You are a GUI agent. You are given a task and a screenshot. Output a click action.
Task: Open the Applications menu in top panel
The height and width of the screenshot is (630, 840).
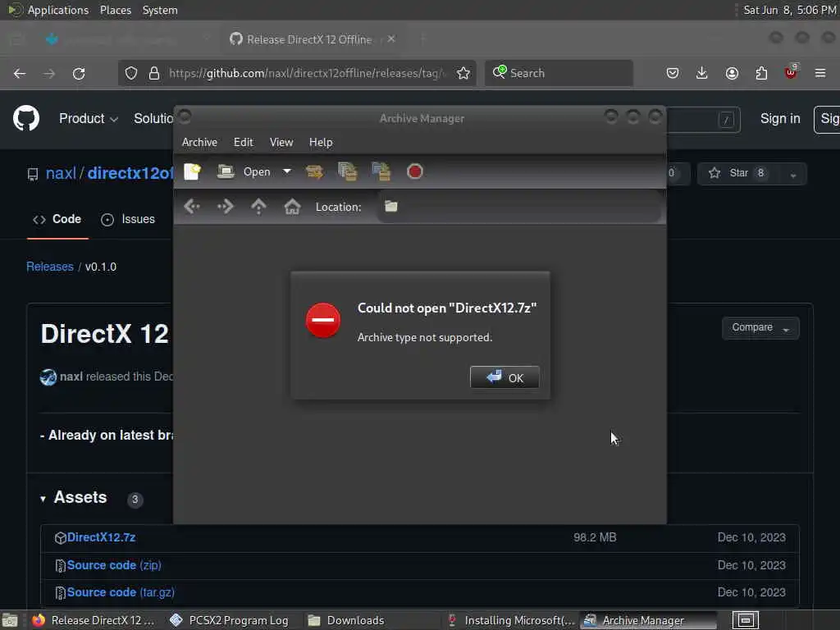pos(48,10)
